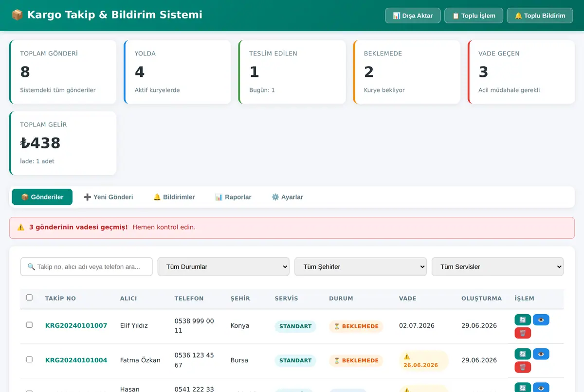View details of Elif Yıldız shipment
The image size is (584, 392).
pyautogui.click(x=541, y=320)
